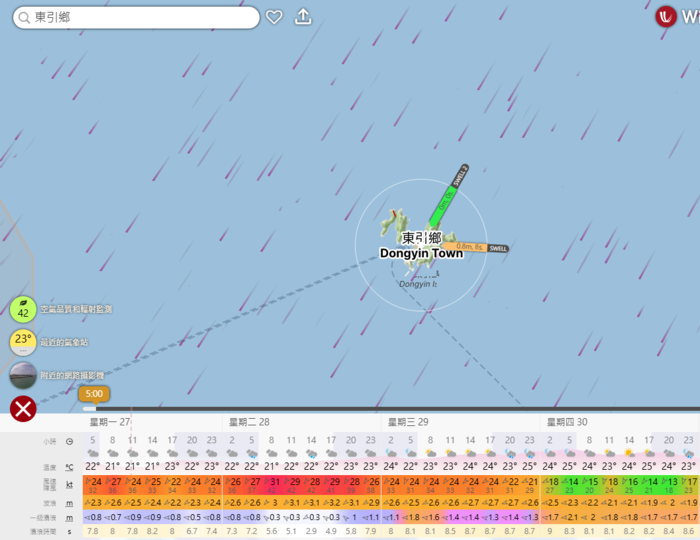The image size is (700, 540).
Task: Open the nearby webcam thumbnail
Action: [23, 375]
